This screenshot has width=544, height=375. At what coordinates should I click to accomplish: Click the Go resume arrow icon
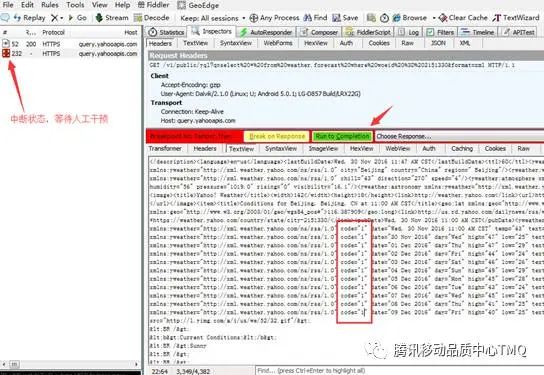point(71,18)
